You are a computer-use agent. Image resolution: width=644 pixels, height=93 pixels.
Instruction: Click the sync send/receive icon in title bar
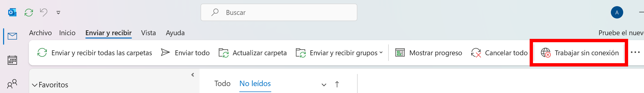point(29,13)
